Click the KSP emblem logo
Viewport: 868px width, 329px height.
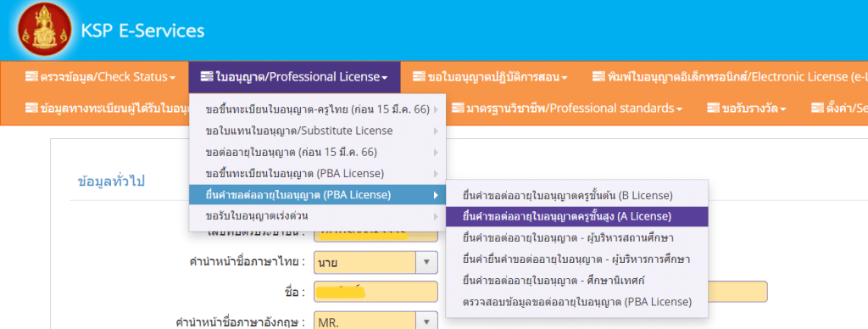pyautogui.click(x=45, y=29)
